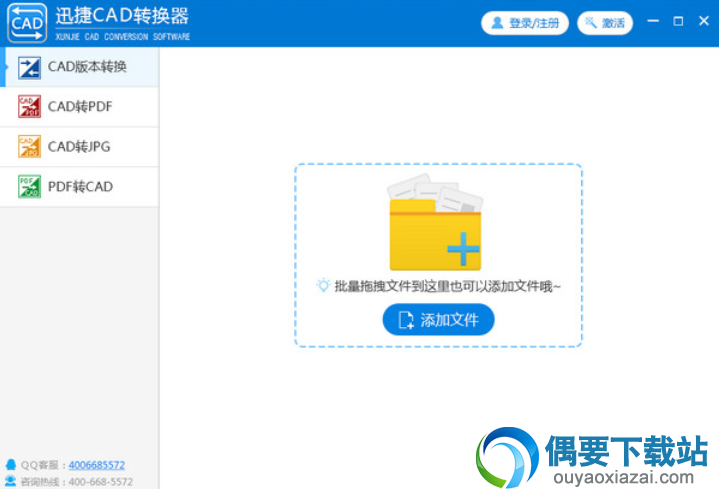
Task: Click the orange CAD to JPG icon
Action: pos(29,146)
